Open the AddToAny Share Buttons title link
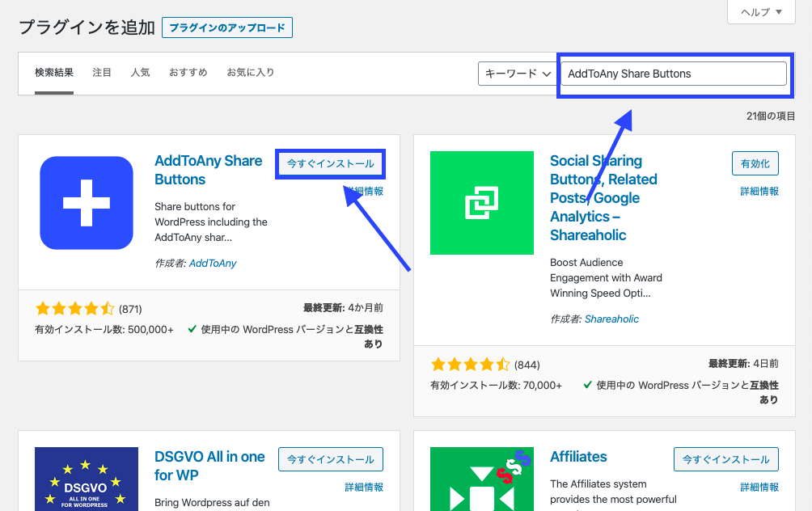812x511 pixels. [x=208, y=170]
